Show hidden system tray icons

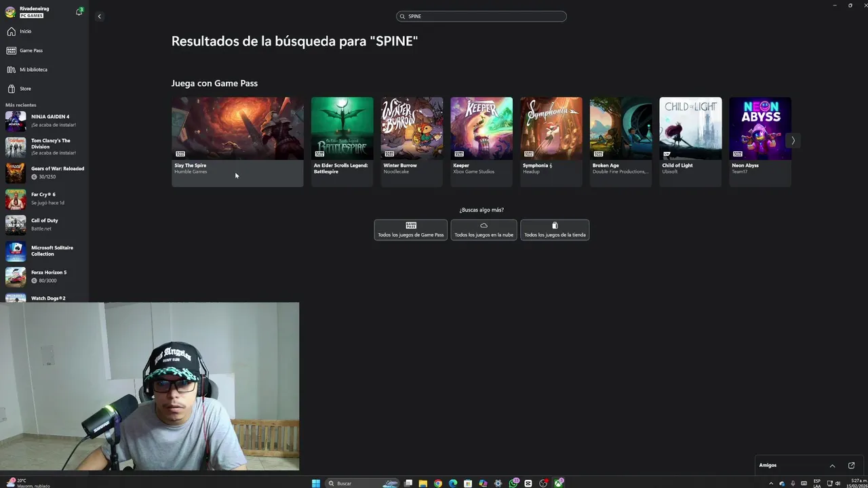[x=771, y=483]
